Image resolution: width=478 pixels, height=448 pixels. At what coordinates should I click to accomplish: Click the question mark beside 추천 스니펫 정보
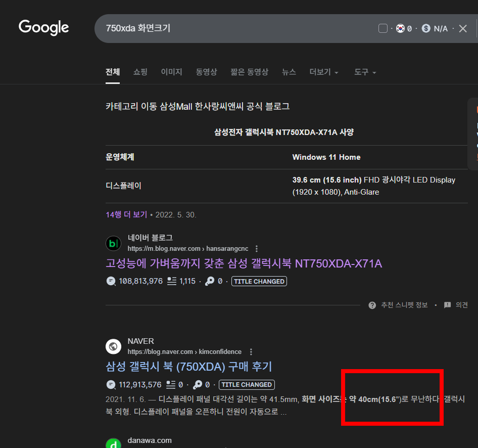coord(372,305)
